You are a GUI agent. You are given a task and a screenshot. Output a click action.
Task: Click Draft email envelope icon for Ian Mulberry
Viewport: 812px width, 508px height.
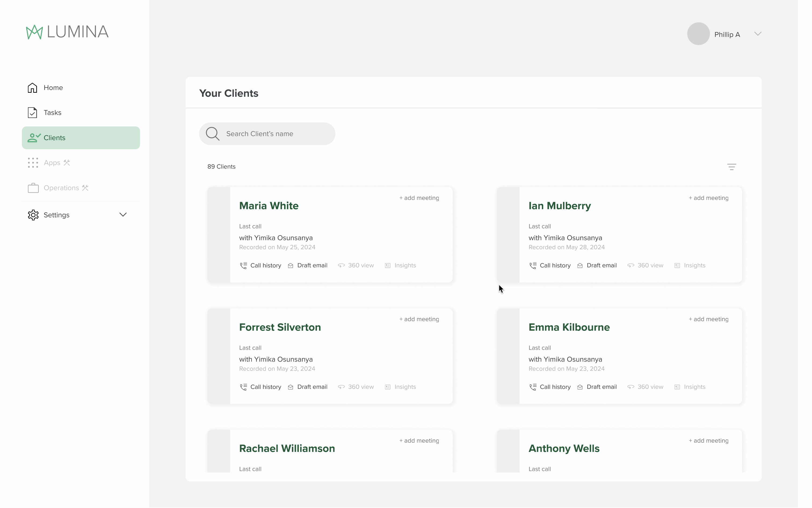580,266
